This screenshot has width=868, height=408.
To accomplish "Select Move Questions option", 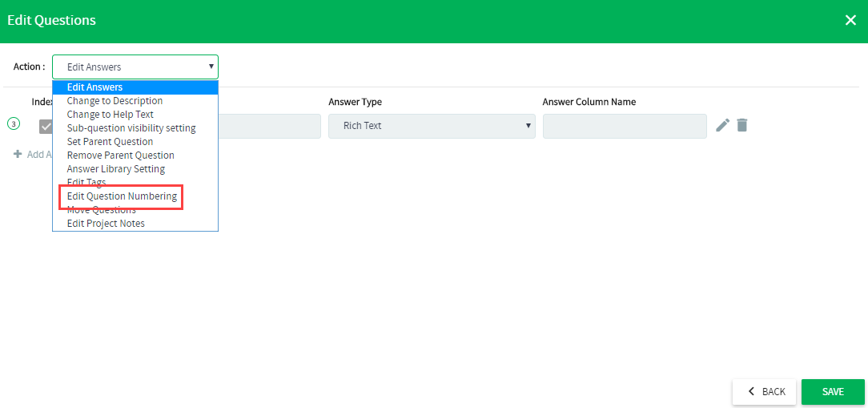I will point(135,210).
